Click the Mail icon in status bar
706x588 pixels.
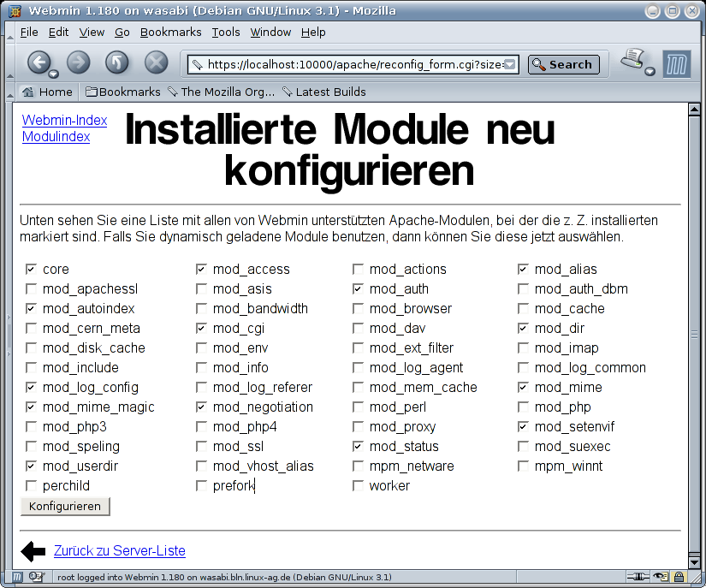37,577
